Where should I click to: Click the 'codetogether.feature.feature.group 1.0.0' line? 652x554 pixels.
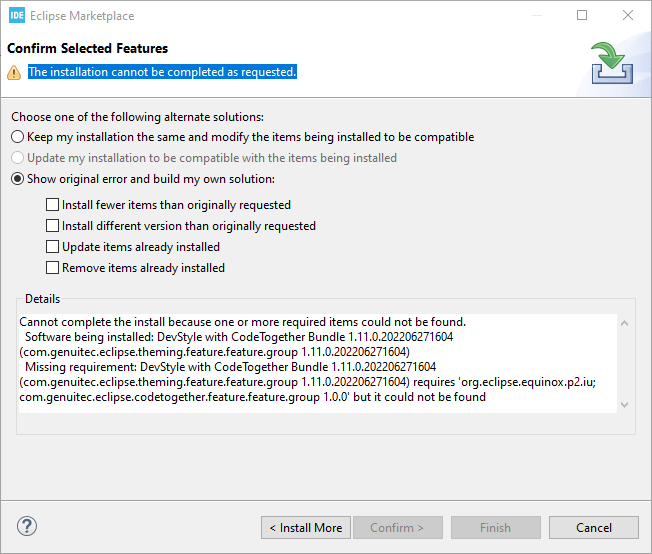point(252,397)
